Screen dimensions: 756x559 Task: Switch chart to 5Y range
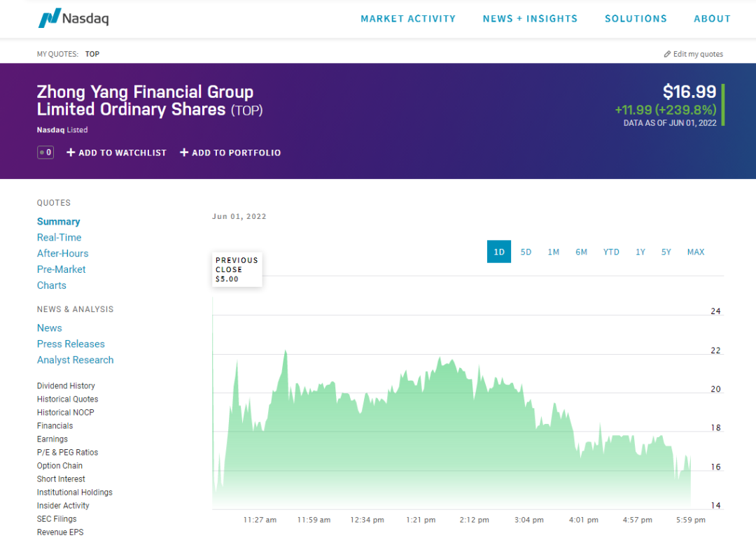pyautogui.click(x=666, y=252)
